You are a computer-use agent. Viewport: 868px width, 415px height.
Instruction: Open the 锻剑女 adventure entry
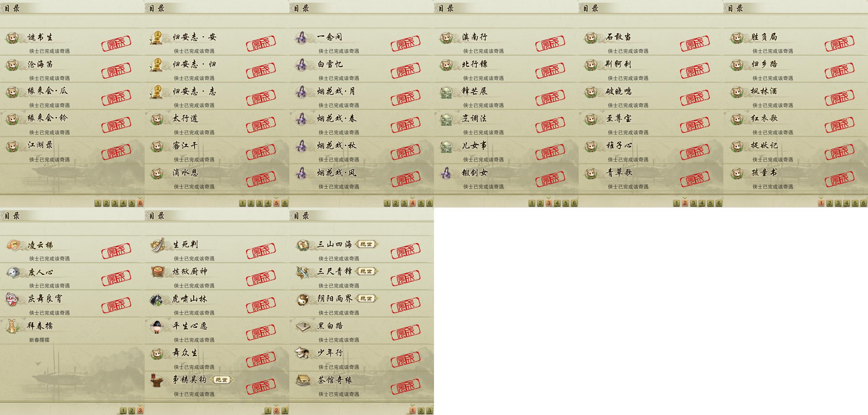click(506, 178)
